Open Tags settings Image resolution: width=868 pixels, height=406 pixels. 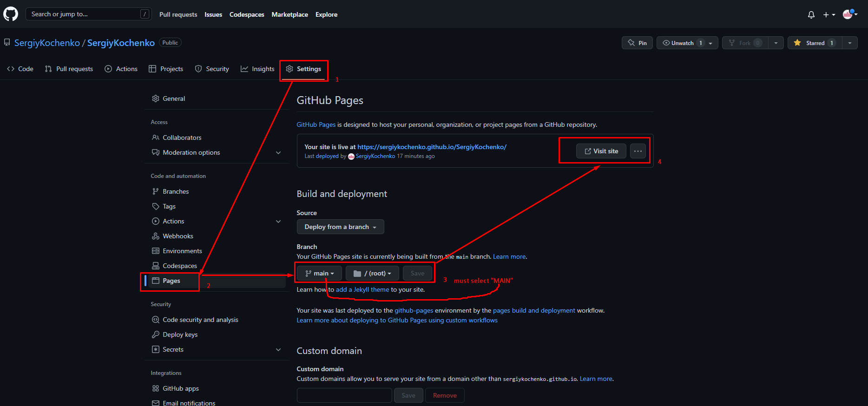pos(217,206)
